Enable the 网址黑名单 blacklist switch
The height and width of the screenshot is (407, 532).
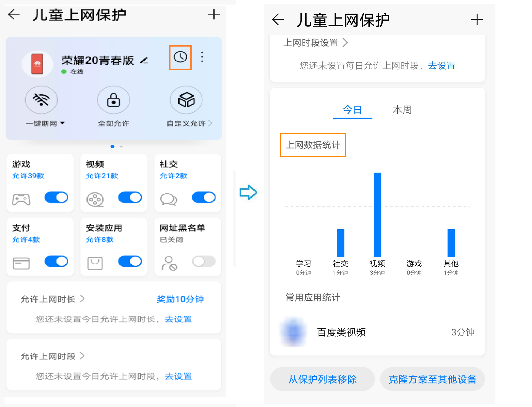[x=204, y=261]
